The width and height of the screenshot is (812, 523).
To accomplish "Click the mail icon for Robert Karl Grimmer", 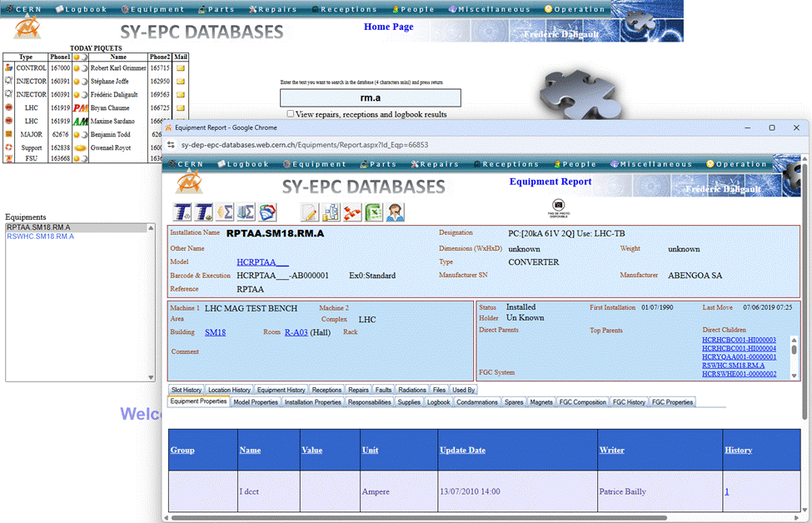I will pos(180,68).
